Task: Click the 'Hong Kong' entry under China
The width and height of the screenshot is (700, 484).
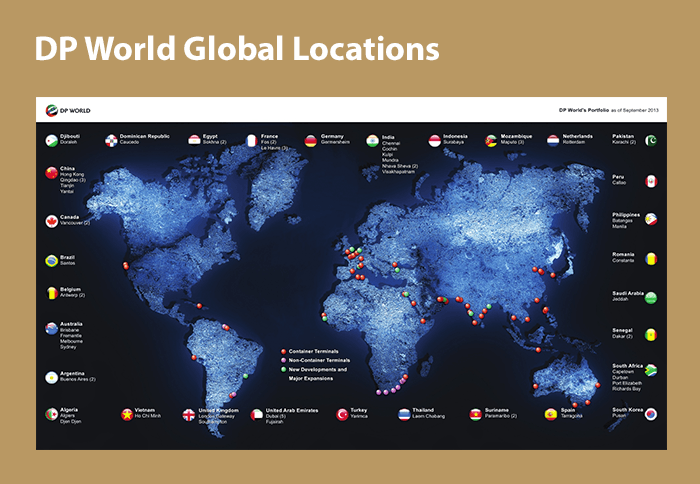Action: coord(72,175)
